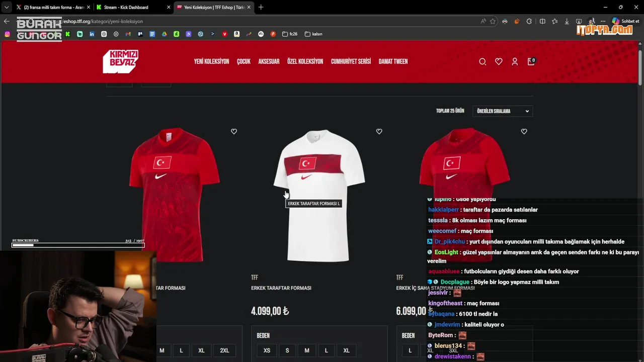This screenshot has width=644, height=362.
Task: Select size M for white jersey
Action: 307,350
